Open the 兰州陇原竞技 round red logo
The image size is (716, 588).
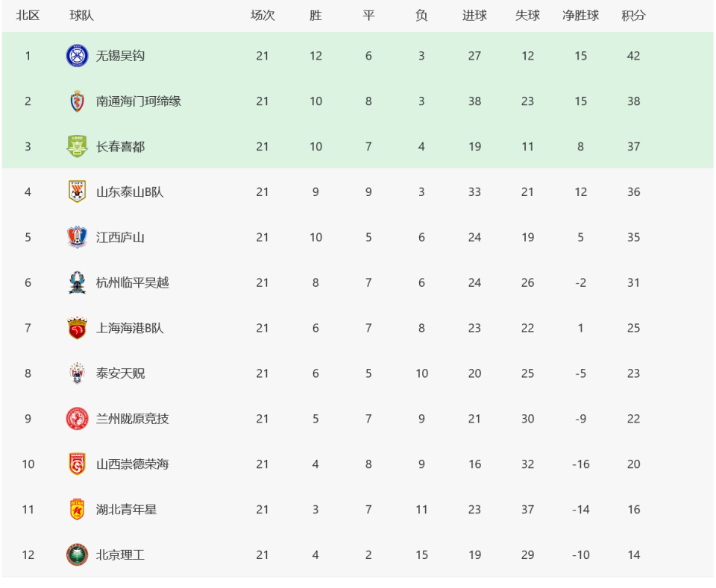(77, 419)
